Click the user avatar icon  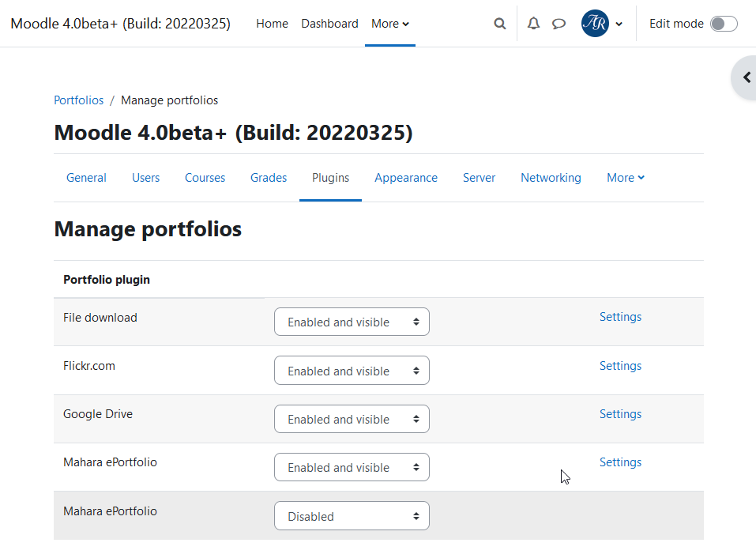tap(595, 23)
